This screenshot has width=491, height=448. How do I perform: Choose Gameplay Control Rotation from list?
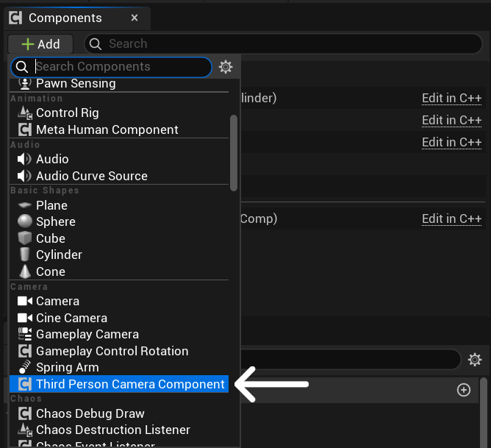[x=112, y=351]
